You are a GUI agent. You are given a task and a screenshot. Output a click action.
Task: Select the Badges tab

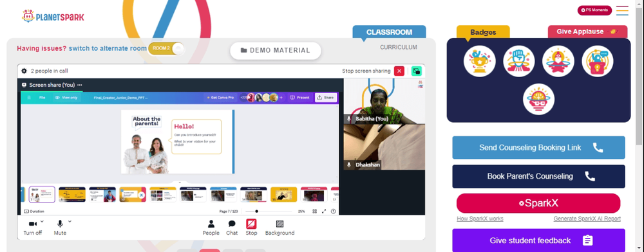pyautogui.click(x=483, y=32)
